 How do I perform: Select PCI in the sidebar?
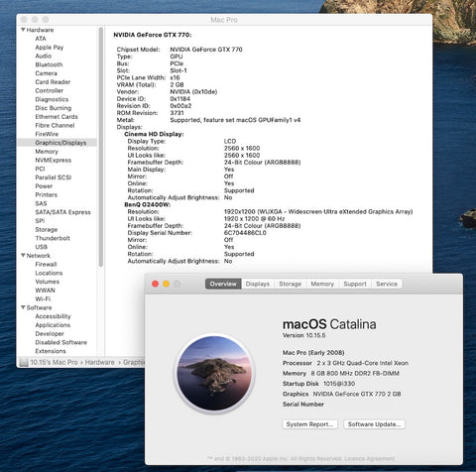(x=40, y=169)
